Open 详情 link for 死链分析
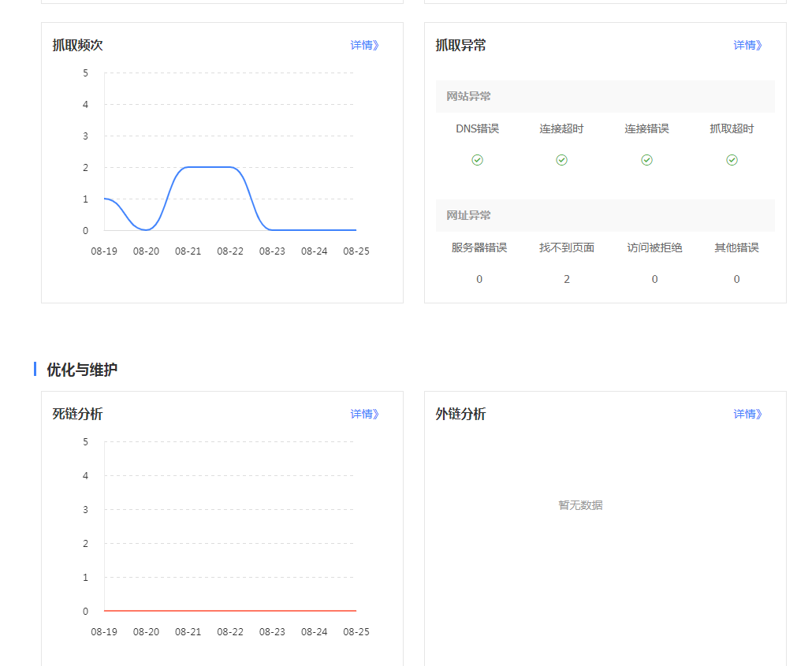The width and height of the screenshot is (812, 666). (x=364, y=414)
